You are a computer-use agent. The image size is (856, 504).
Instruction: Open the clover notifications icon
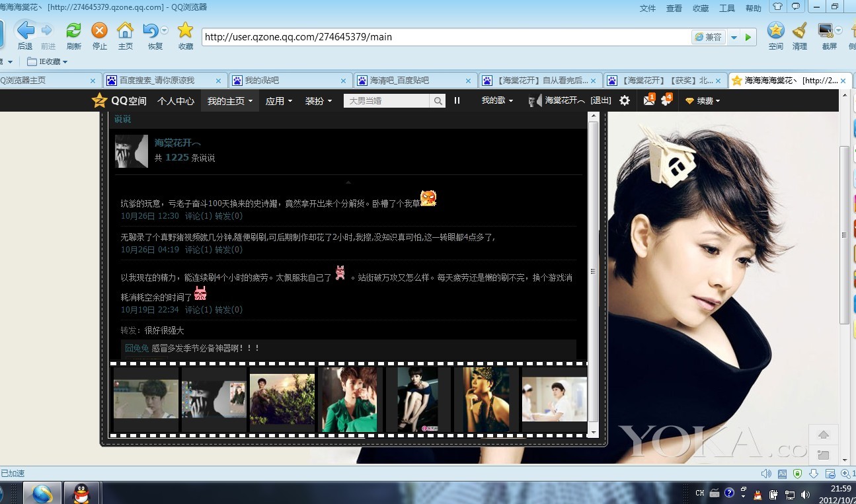[x=666, y=100]
